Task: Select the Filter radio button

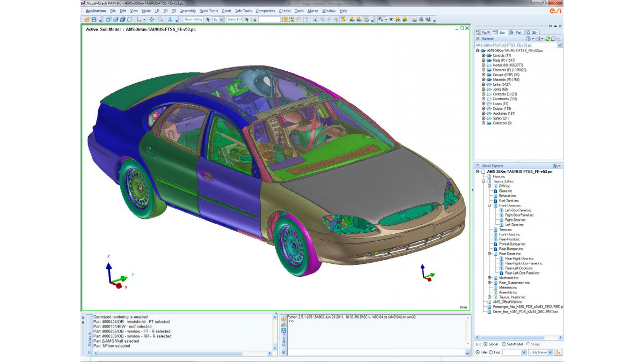Action: click(x=478, y=352)
